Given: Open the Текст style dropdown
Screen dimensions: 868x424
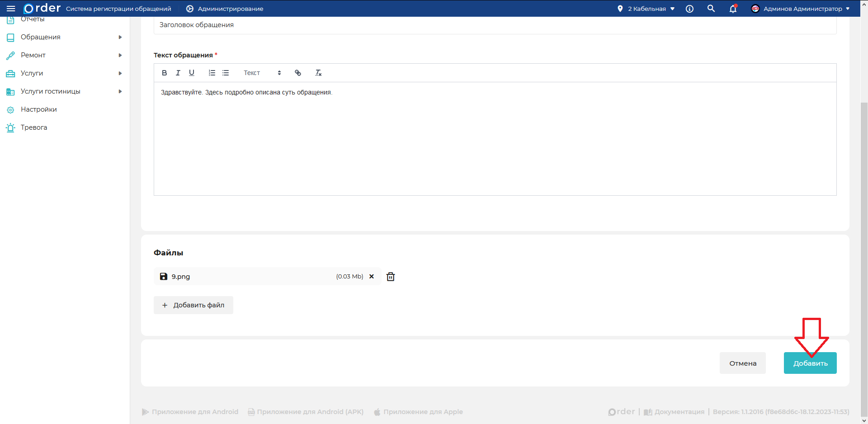Looking at the screenshot, I should [262, 73].
